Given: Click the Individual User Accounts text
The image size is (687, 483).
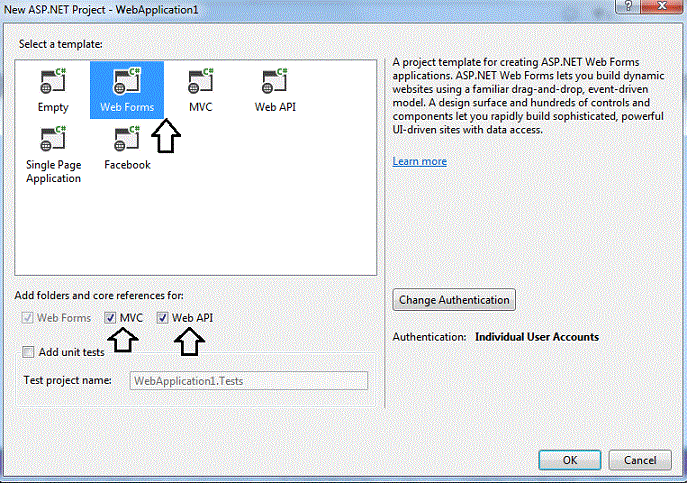Looking at the screenshot, I should point(537,337).
